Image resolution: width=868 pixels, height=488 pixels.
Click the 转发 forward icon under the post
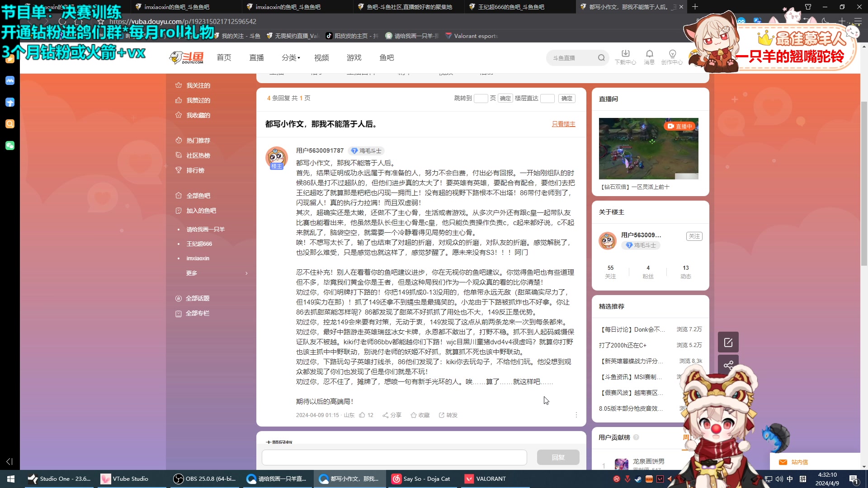coord(448,415)
